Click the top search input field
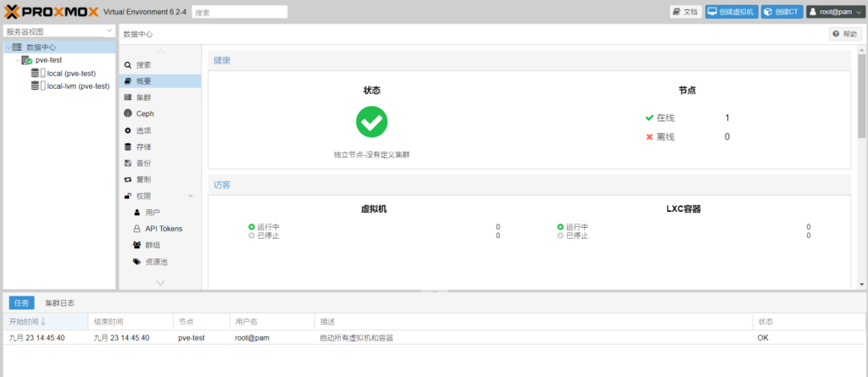The image size is (868, 377). point(238,12)
